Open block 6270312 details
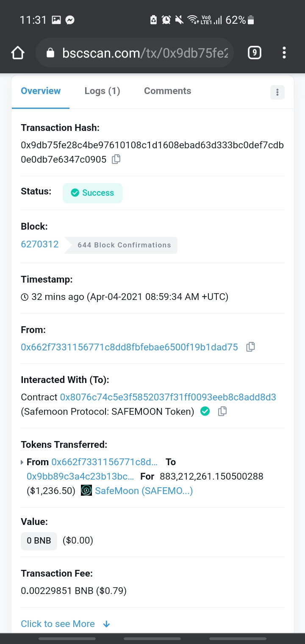The width and height of the screenshot is (305, 644). coord(39,244)
